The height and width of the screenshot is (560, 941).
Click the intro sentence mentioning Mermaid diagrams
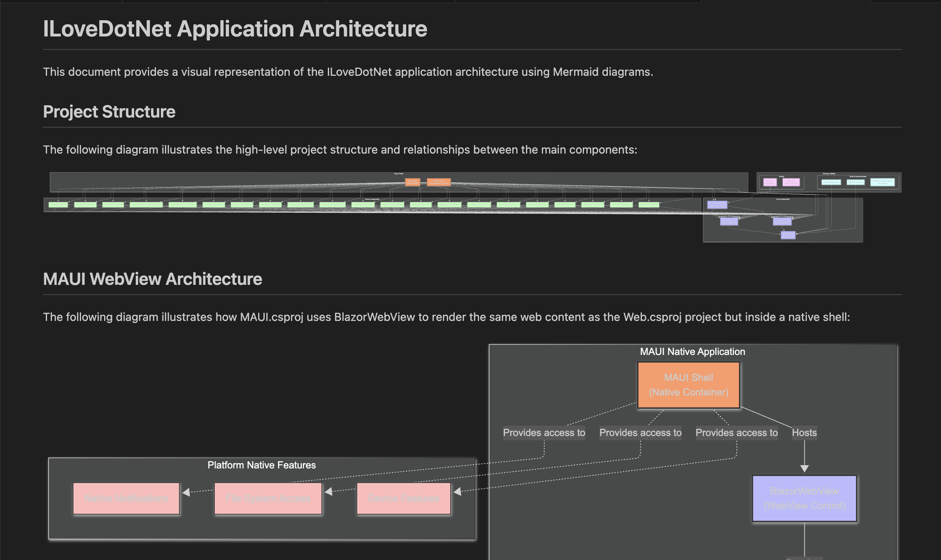coord(348,72)
